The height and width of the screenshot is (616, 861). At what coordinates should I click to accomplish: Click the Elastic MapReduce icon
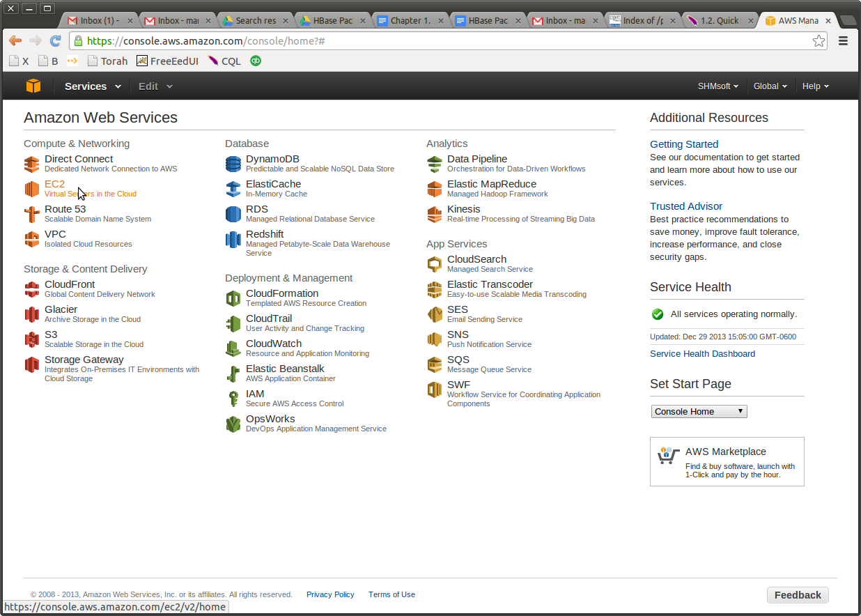pos(435,190)
